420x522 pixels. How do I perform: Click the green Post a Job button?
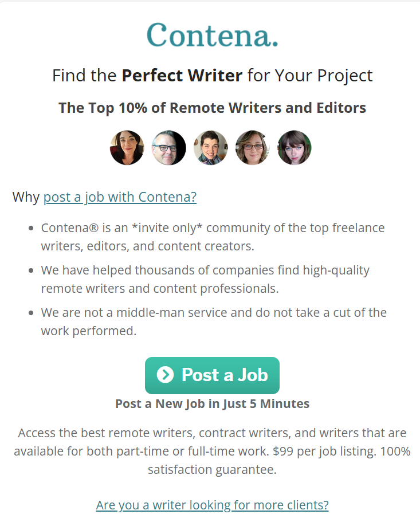tap(213, 375)
